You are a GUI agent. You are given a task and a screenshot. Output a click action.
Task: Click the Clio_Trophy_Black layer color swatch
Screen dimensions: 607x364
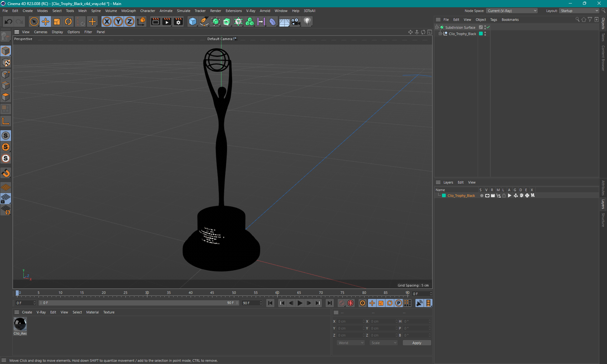pyautogui.click(x=444, y=196)
